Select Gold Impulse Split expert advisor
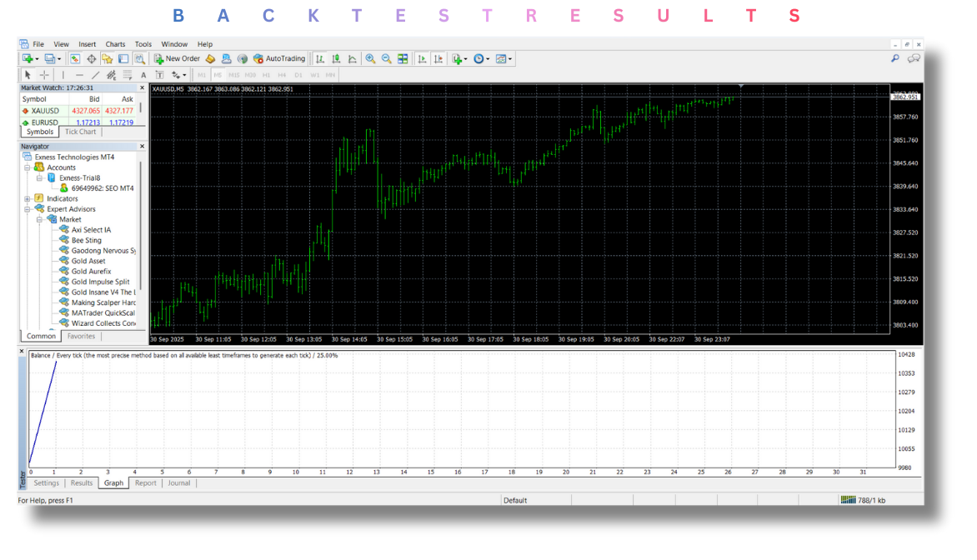The height and width of the screenshot is (560, 977). pos(100,282)
